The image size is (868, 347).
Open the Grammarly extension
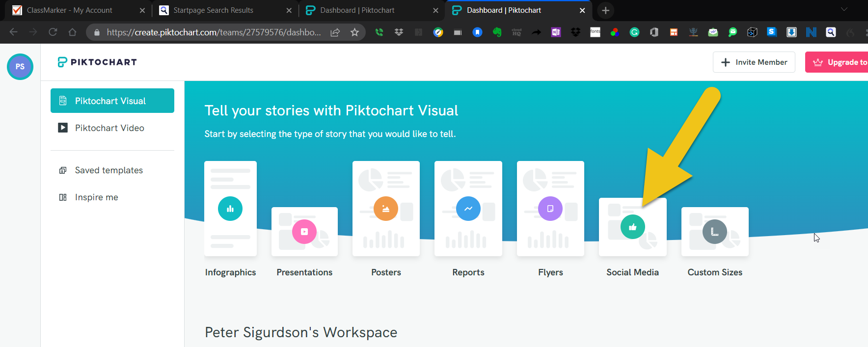[x=634, y=32]
